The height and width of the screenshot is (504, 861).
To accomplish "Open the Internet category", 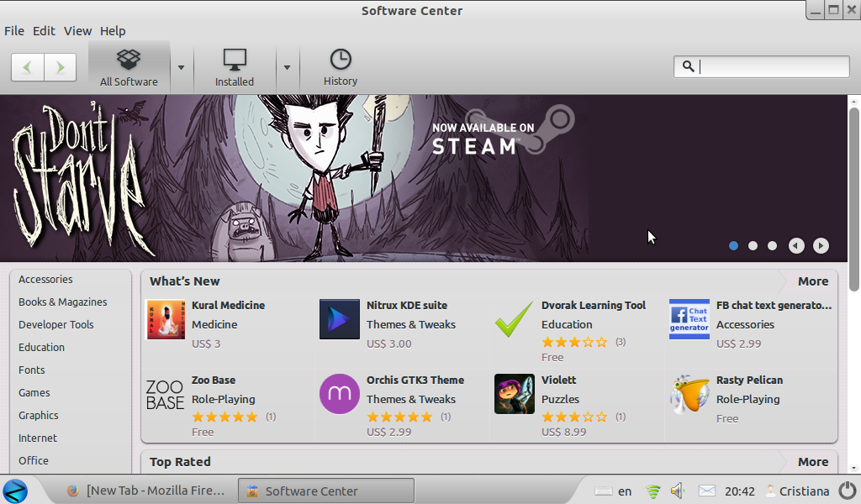I will point(38,438).
